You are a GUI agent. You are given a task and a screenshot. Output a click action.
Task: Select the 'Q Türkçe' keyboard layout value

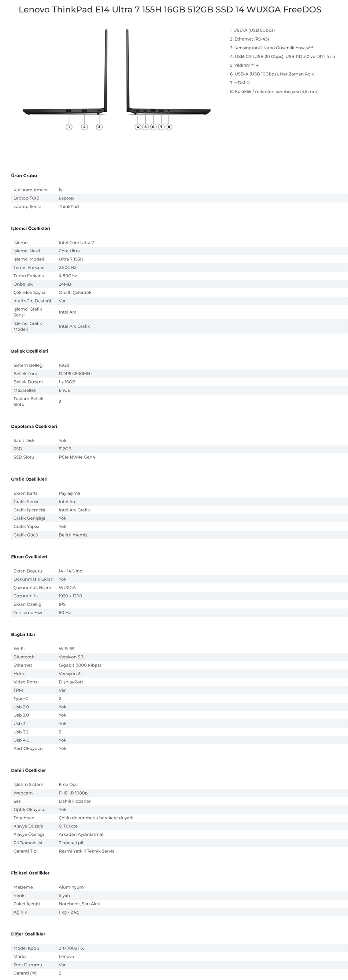(68, 826)
